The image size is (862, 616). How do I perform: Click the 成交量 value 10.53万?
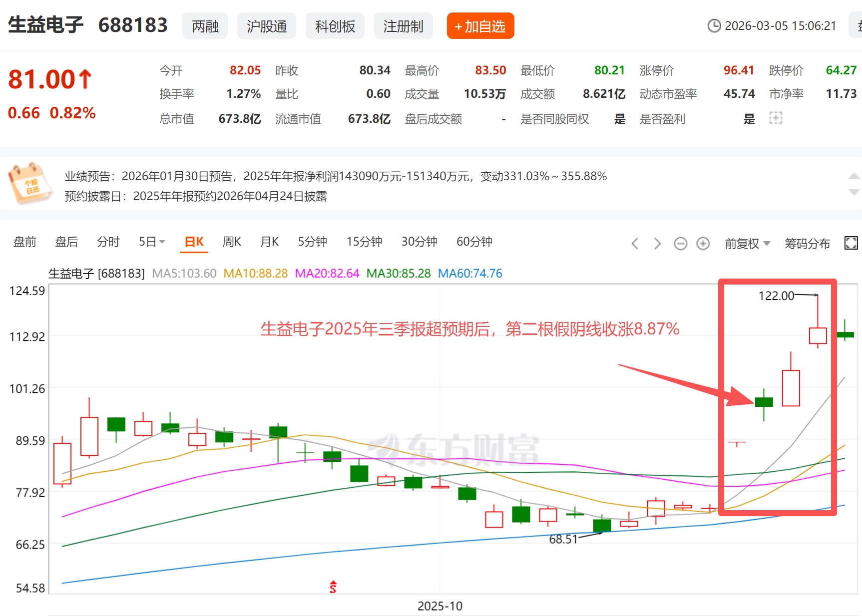(x=485, y=94)
